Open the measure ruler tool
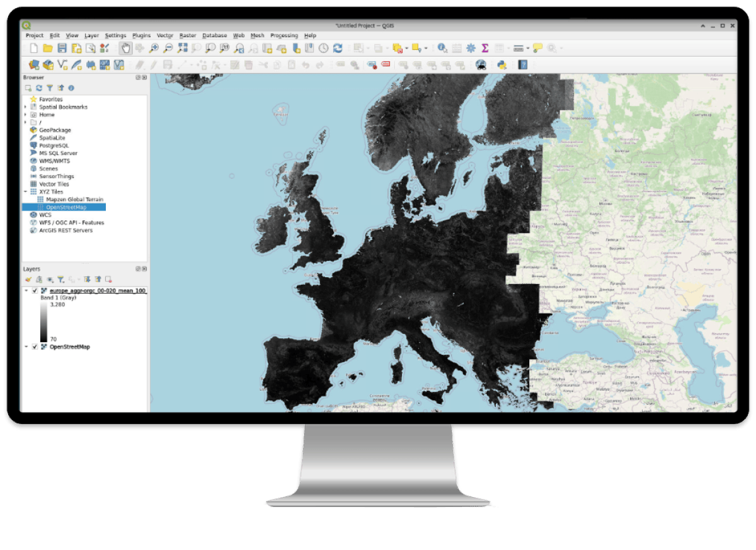This screenshot has height=550, width=756. click(x=518, y=48)
